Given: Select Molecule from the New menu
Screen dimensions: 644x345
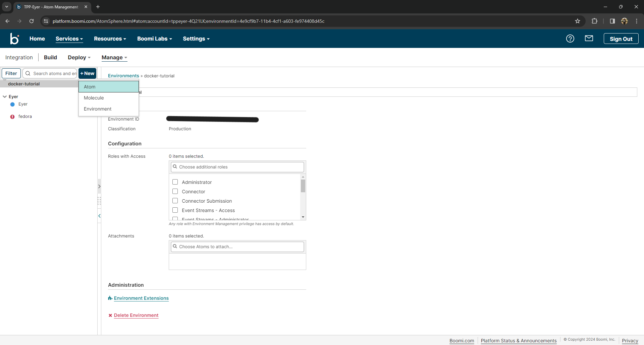Looking at the screenshot, I should 94,98.
